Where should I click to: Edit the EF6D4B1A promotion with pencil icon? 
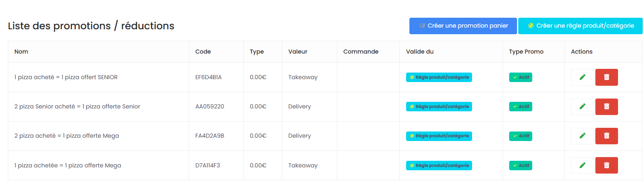[x=582, y=77]
